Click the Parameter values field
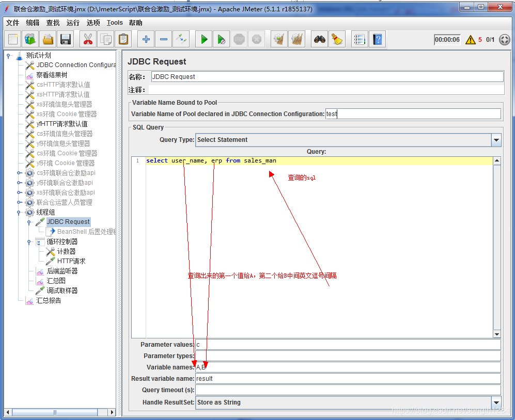Image resolution: width=515 pixels, height=420 pixels. (x=348, y=345)
